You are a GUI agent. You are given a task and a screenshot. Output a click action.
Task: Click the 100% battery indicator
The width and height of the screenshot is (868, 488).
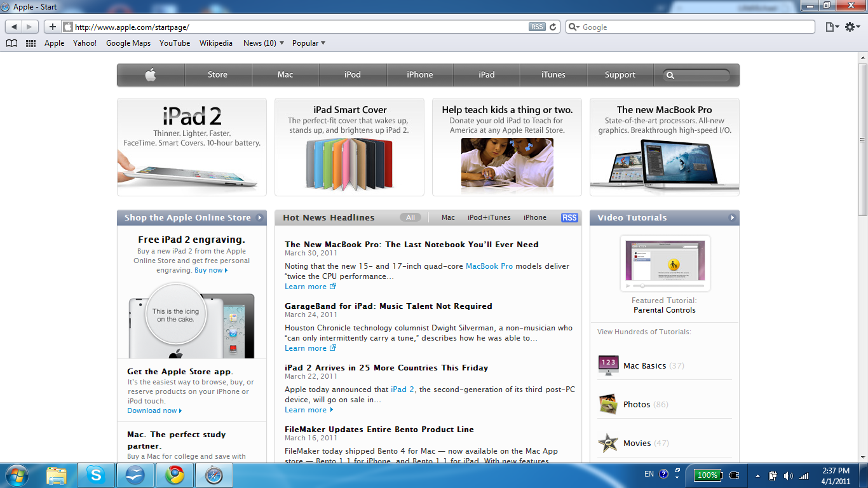707,475
